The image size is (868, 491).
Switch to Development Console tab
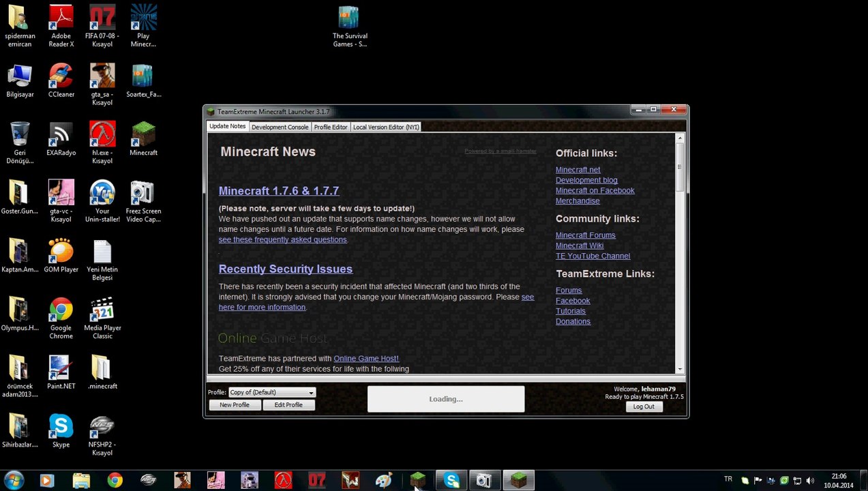280,127
